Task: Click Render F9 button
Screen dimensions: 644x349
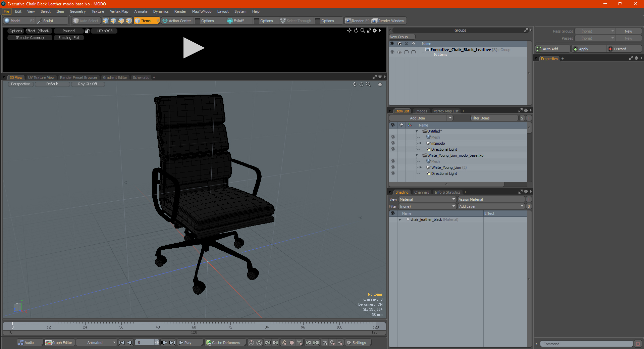Action: [x=358, y=21]
